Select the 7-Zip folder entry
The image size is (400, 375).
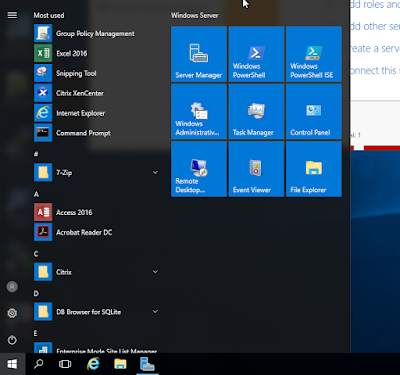point(97,172)
